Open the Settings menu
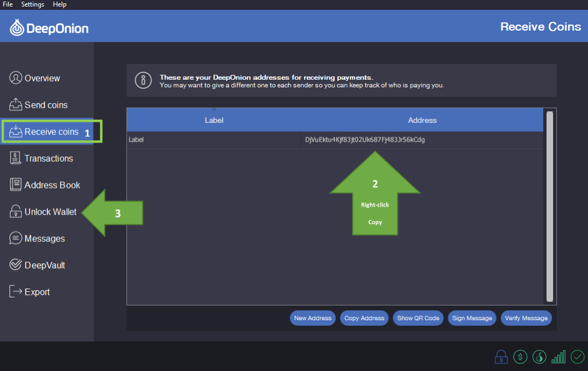This screenshot has width=588, height=371. pos(33,4)
